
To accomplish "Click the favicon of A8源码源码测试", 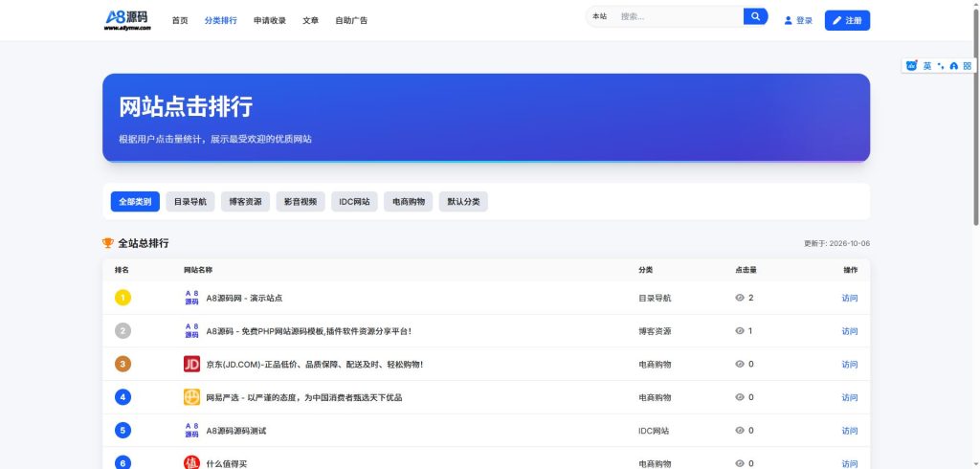I will pyautogui.click(x=191, y=430).
